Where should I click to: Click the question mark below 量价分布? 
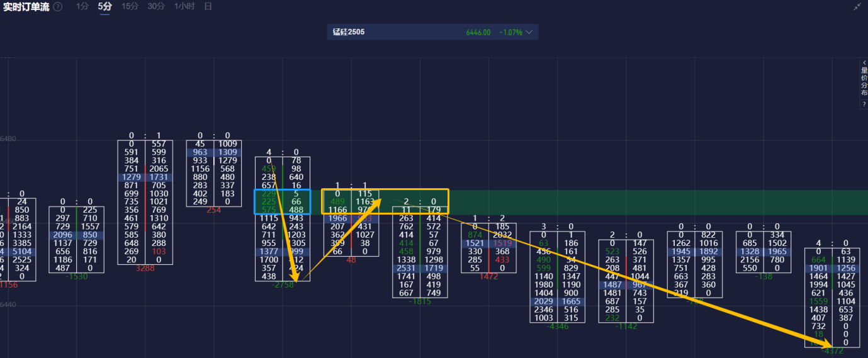click(x=864, y=104)
